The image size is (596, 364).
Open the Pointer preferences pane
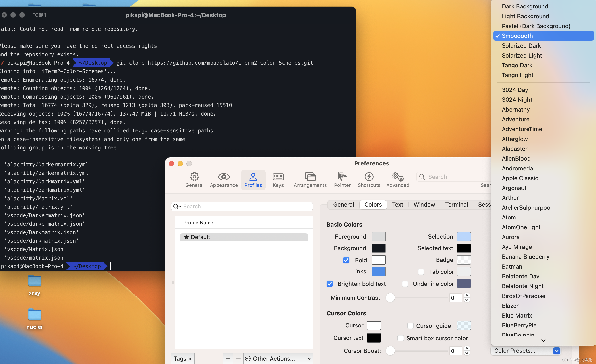pos(342,180)
